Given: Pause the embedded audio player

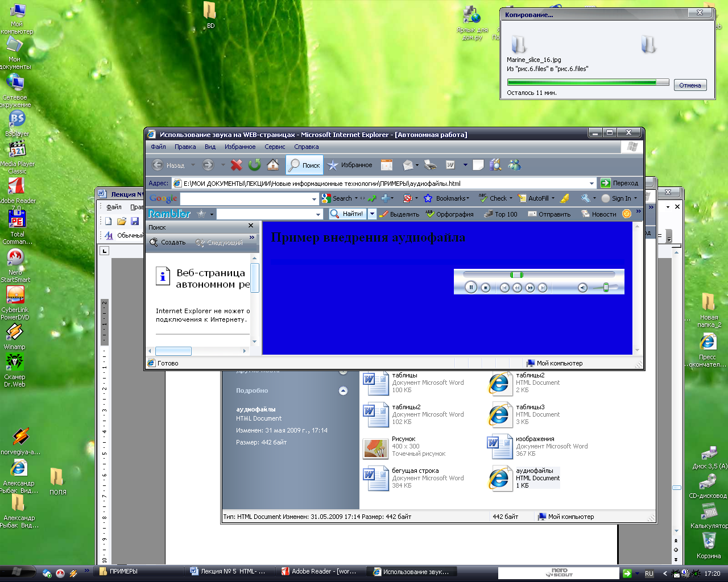Looking at the screenshot, I should coord(471,287).
